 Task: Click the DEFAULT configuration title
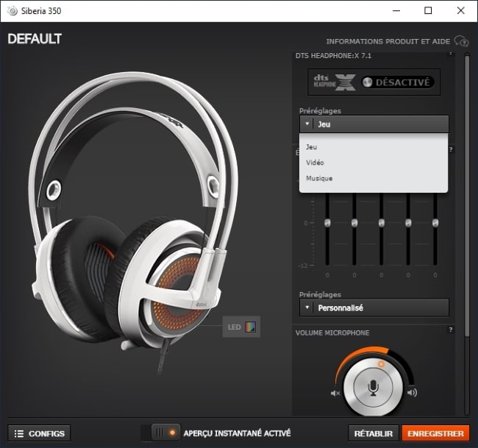(x=35, y=39)
